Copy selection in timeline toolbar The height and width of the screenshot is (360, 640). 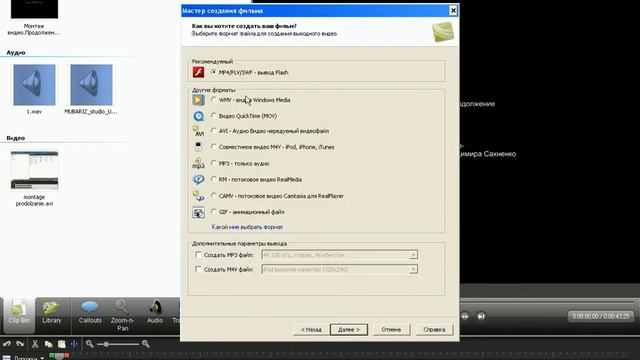click(49, 344)
